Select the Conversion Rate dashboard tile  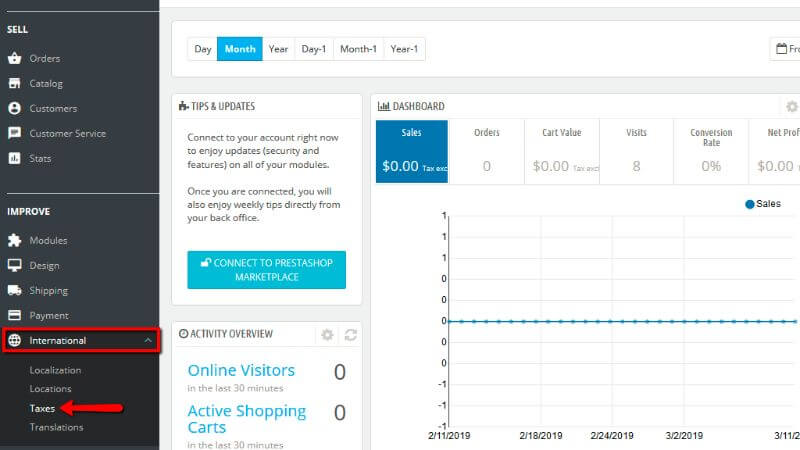(711, 152)
